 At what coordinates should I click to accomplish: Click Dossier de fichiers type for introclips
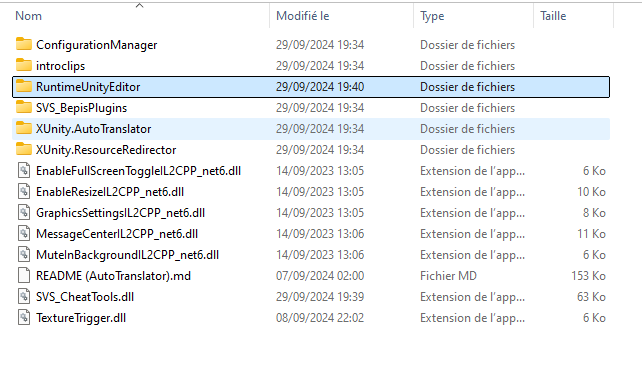[467, 66]
